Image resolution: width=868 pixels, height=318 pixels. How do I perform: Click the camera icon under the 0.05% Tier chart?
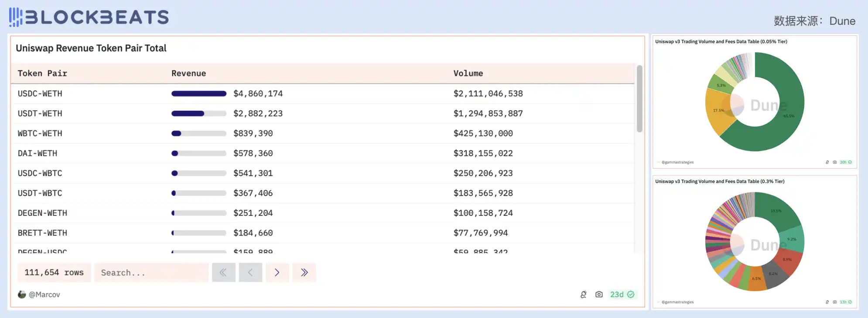pos(834,162)
